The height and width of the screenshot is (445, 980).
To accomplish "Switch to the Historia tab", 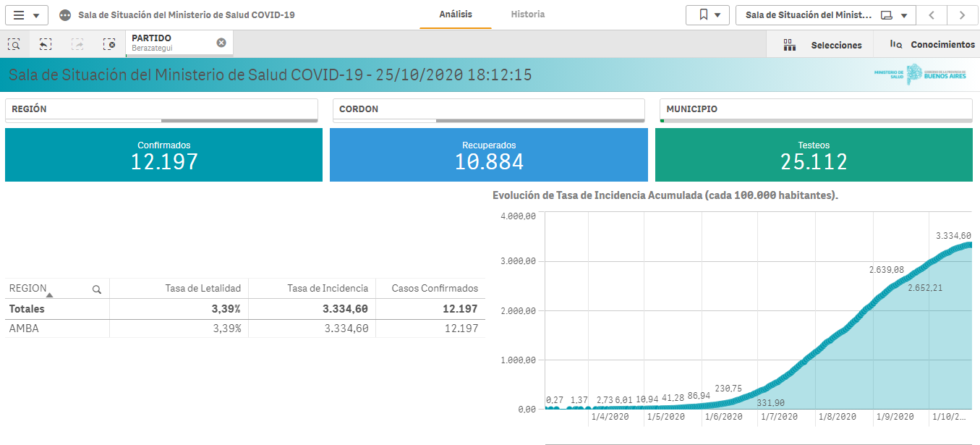I will pyautogui.click(x=528, y=14).
